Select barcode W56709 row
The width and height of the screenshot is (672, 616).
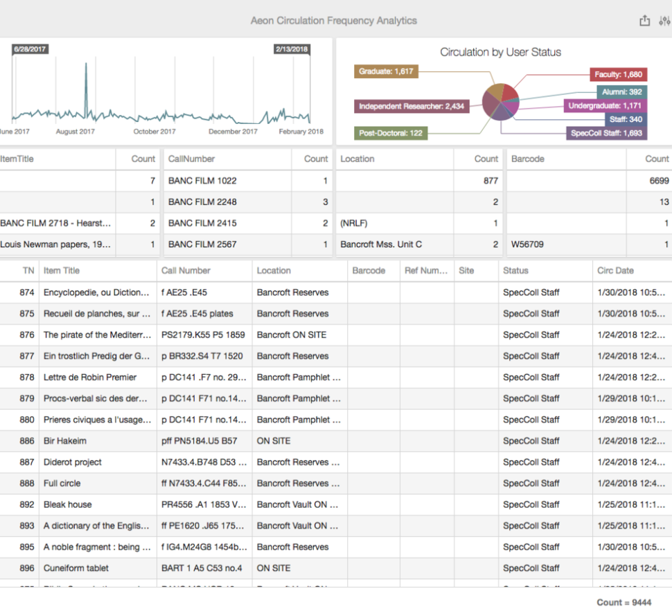[x=527, y=245]
